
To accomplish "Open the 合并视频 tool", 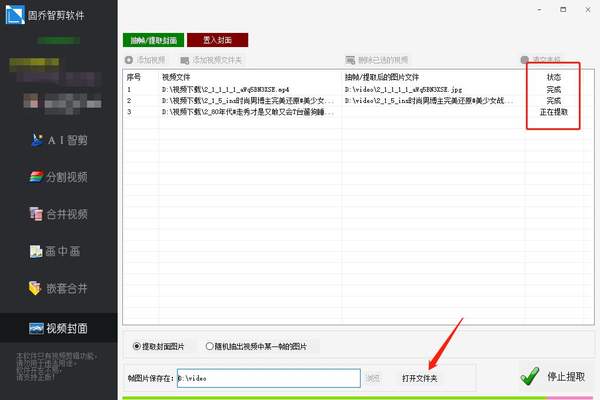I will [58, 214].
